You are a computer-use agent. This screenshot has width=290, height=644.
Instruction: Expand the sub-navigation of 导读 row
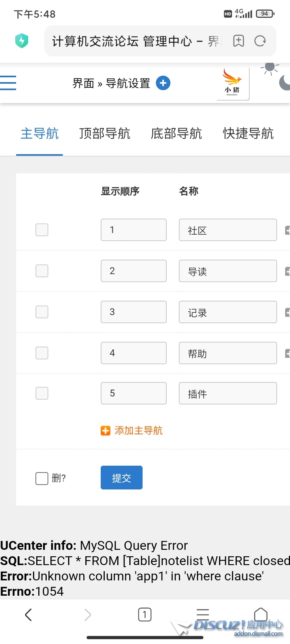coord(288,271)
